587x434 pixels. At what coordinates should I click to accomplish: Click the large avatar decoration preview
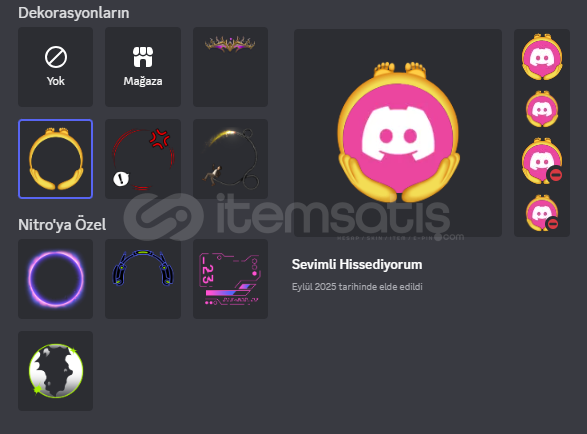pyautogui.click(x=398, y=133)
